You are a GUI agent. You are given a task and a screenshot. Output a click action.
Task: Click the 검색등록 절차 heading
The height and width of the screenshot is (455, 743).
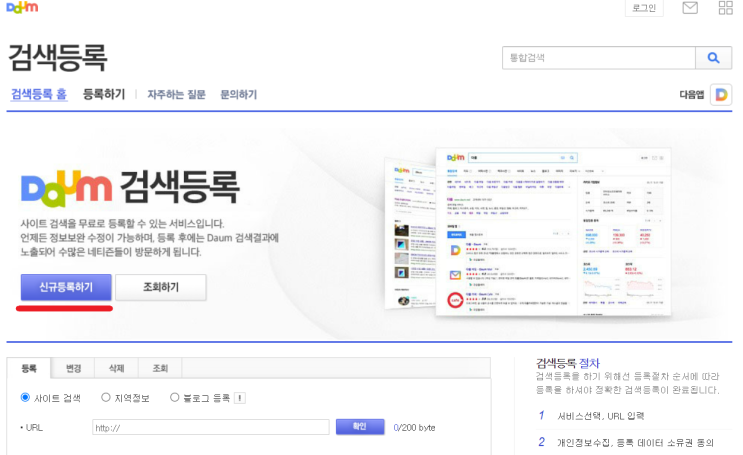(568, 364)
